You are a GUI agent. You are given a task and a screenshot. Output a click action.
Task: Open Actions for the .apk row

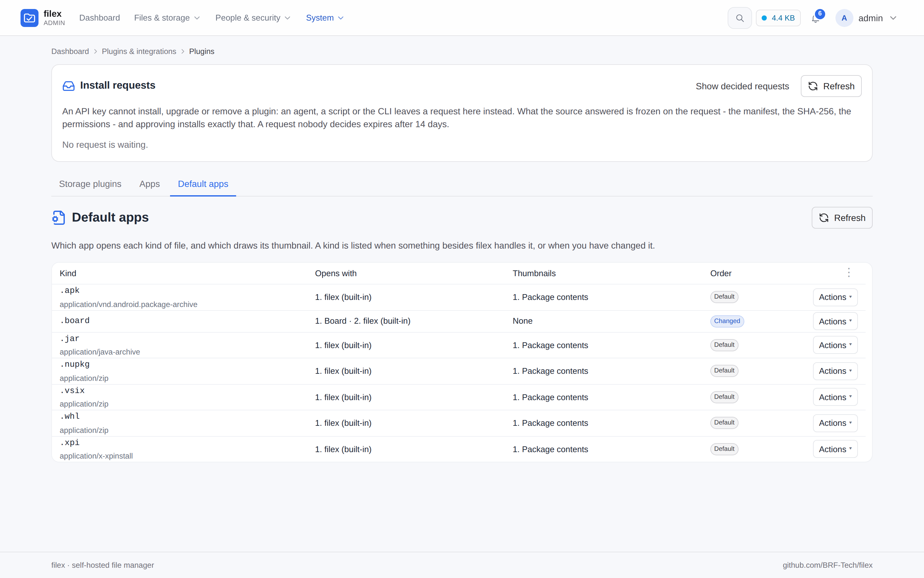(x=835, y=297)
